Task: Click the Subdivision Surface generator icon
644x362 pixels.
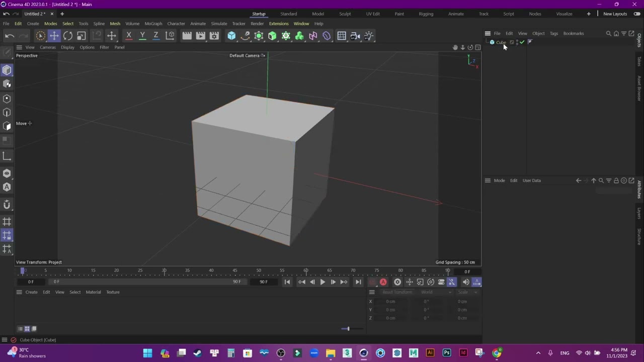Action: click(x=259, y=36)
